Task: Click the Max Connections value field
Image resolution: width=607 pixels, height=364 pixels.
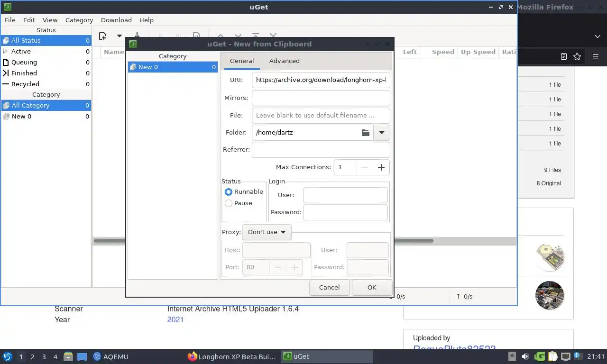Action: [345, 167]
